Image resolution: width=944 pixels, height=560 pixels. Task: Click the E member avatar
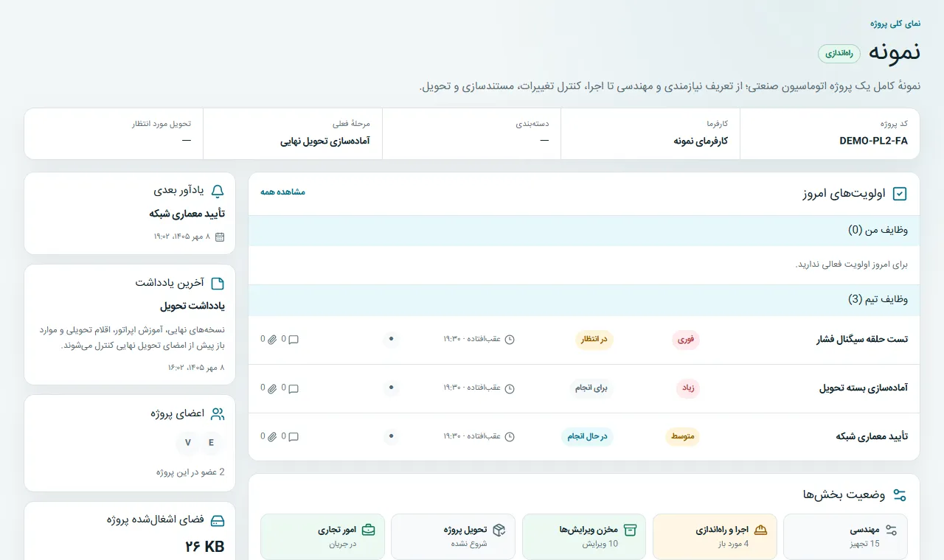212,443
